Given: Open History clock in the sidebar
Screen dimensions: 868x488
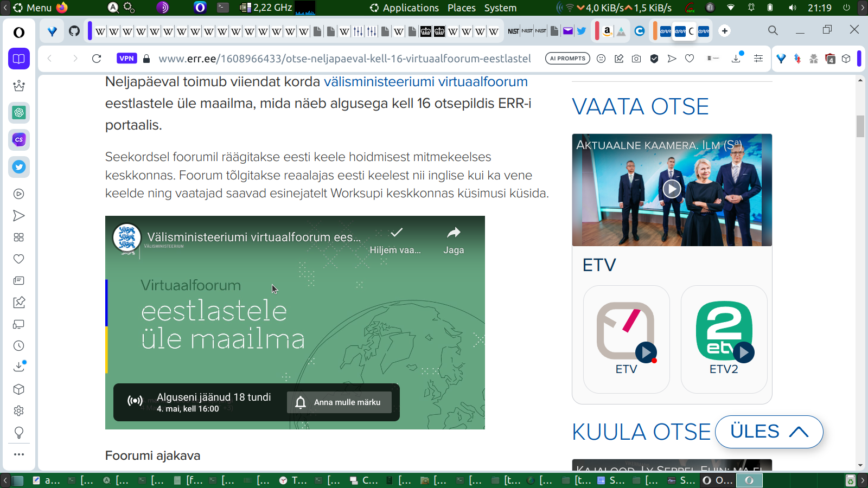Looking at the screenshot, I should (x=19, y=346).
